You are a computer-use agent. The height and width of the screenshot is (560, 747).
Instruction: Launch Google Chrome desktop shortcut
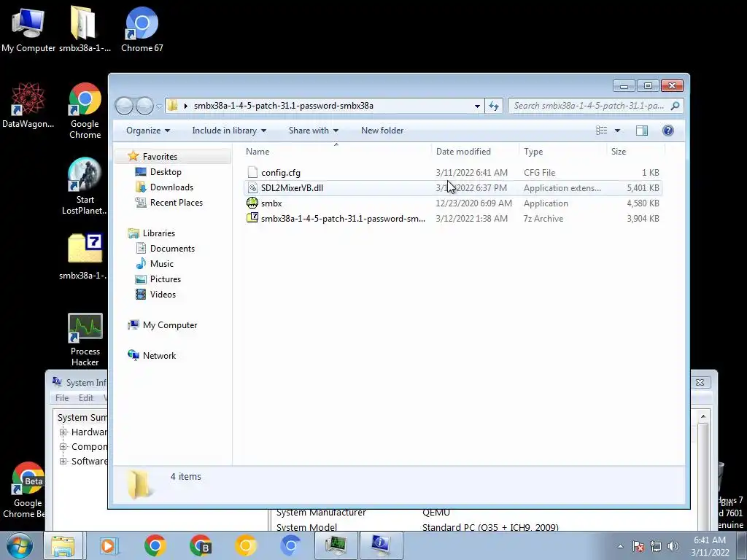(85, 111)
